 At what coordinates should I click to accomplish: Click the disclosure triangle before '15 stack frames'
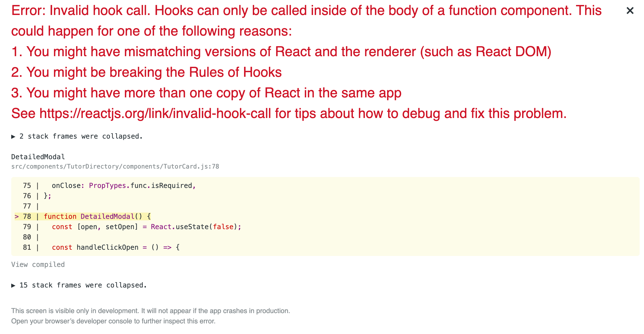tap(13, 285)
